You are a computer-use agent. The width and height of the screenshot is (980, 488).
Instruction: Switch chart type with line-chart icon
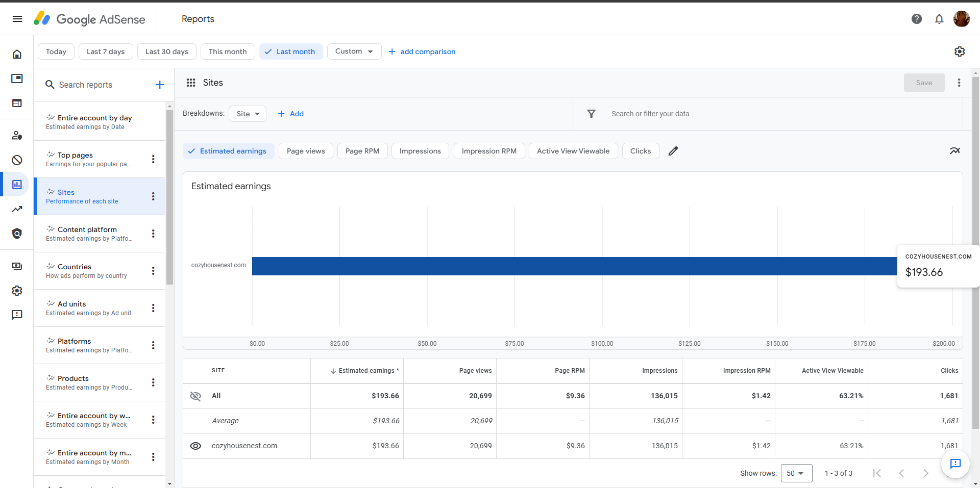(955, 151)
